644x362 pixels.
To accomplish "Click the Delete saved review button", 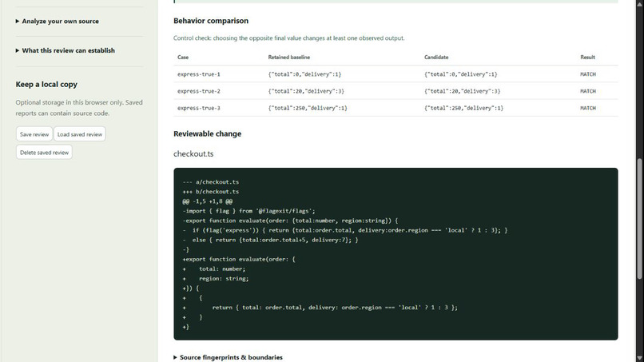I will 45,153.
